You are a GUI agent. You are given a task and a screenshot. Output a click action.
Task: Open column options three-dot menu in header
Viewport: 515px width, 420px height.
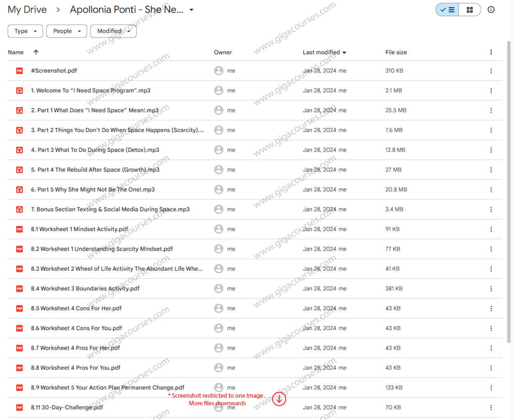pos(491,52)
